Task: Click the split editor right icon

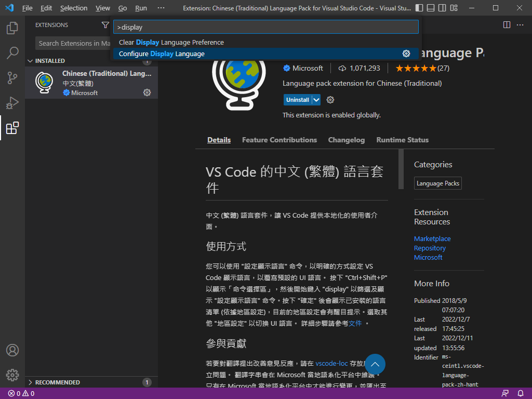Action: (507, 25)
